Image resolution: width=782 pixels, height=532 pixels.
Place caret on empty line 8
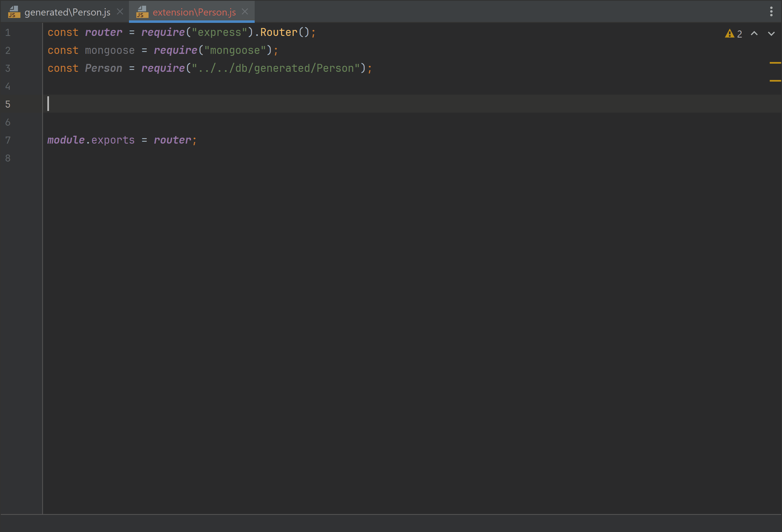[135, 158]
